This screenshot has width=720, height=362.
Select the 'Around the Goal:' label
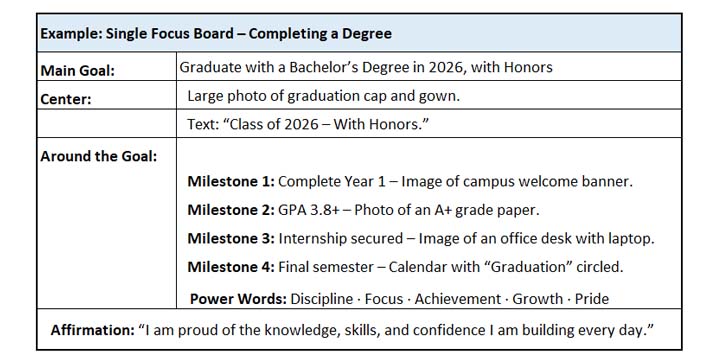[99, 156]
